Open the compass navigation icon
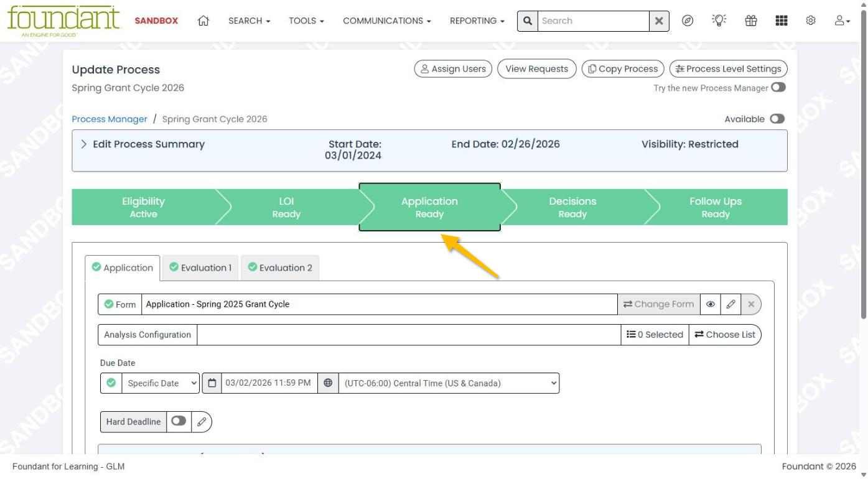Screen dimensions: 868x479 point(688,21)
